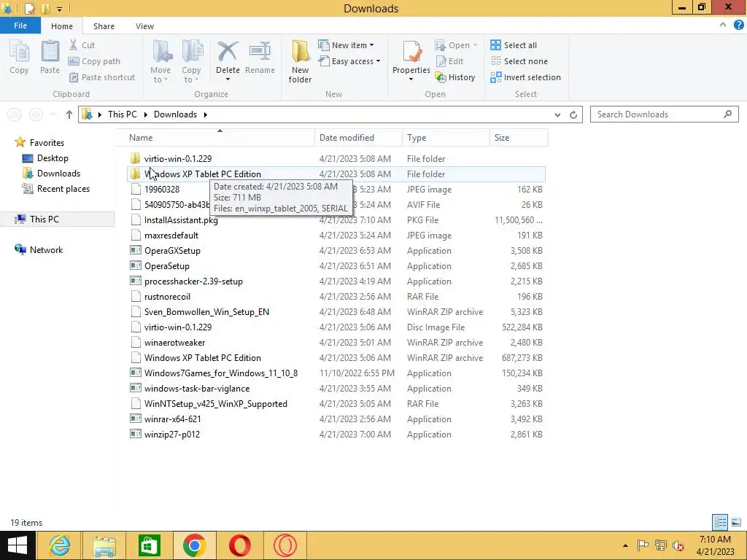The image size is (747, 560).
Task: Click the Search Downloads field
Action: click(x=664, y=114)
